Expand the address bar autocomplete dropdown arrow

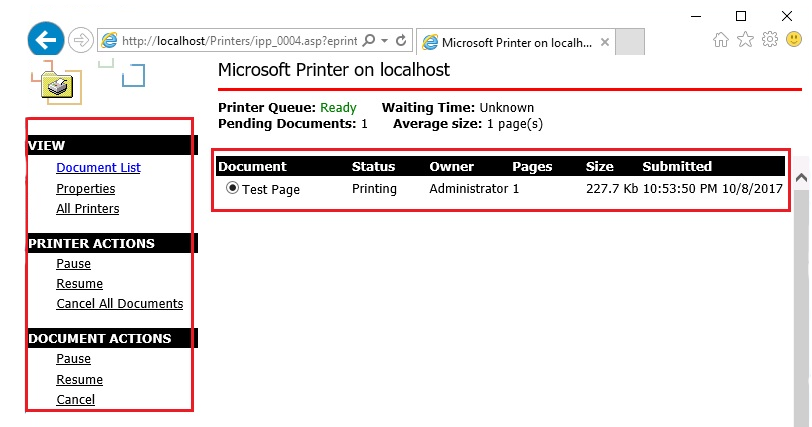[x=385, y=41]
